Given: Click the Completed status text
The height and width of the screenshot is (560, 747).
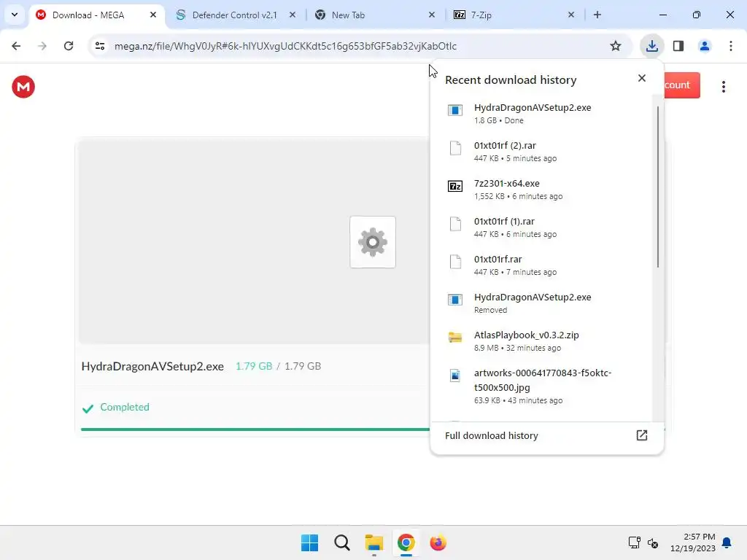Looking at the screenshot, I should pos(125,407).
